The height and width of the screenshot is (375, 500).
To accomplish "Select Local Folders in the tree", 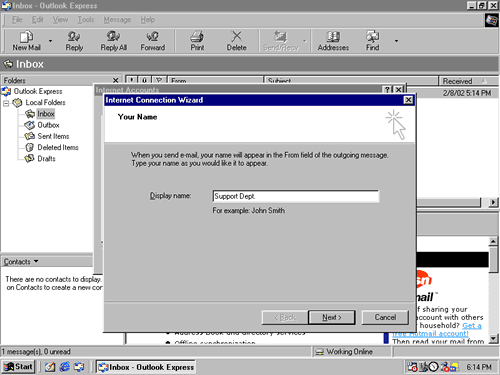I will [45, 102].
